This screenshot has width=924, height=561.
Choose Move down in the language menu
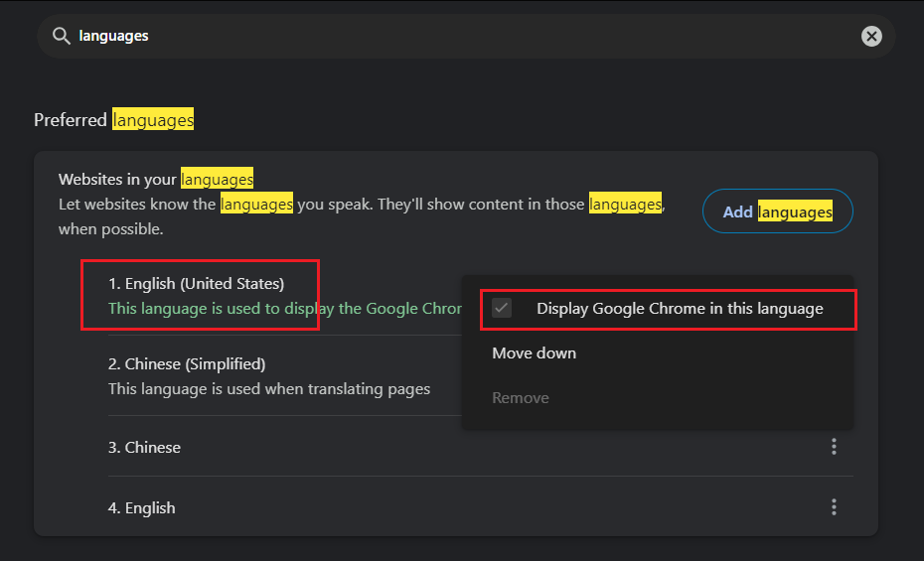coord(534,353)
